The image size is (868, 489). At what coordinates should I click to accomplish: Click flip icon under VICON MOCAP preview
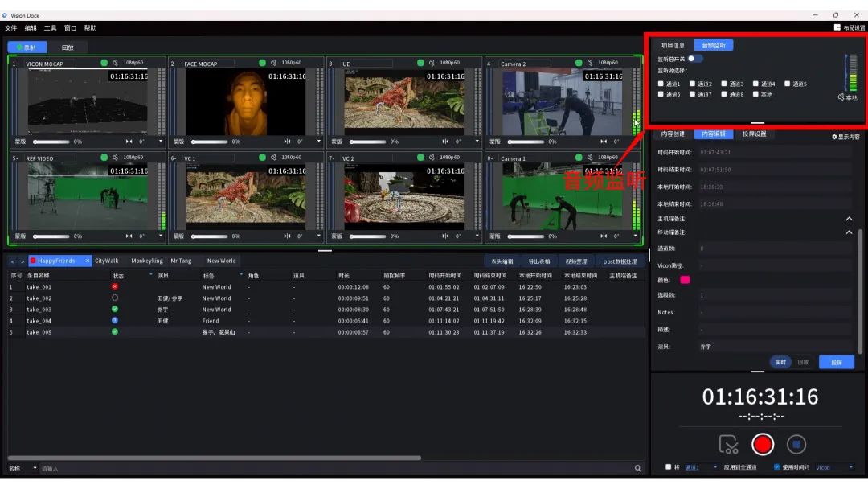point(129,142)
